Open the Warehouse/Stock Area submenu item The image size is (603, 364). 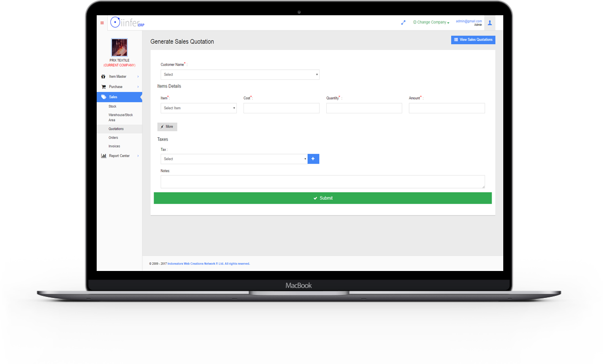[121, 117]
